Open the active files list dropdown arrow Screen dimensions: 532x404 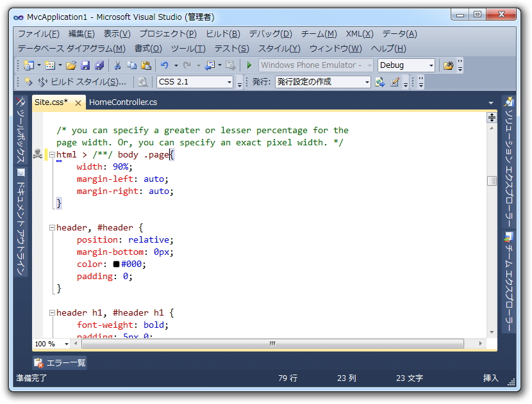click(490, 102)
